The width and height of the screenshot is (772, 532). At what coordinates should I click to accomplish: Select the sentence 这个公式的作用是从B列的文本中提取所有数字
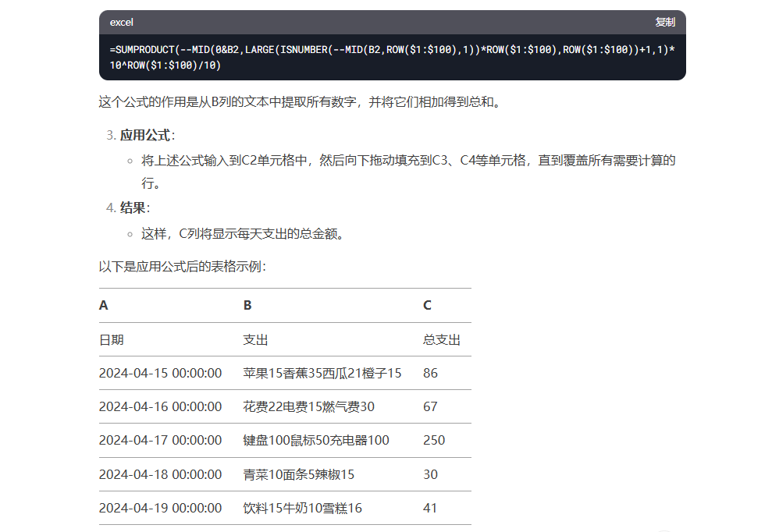[x=227, y=102]
